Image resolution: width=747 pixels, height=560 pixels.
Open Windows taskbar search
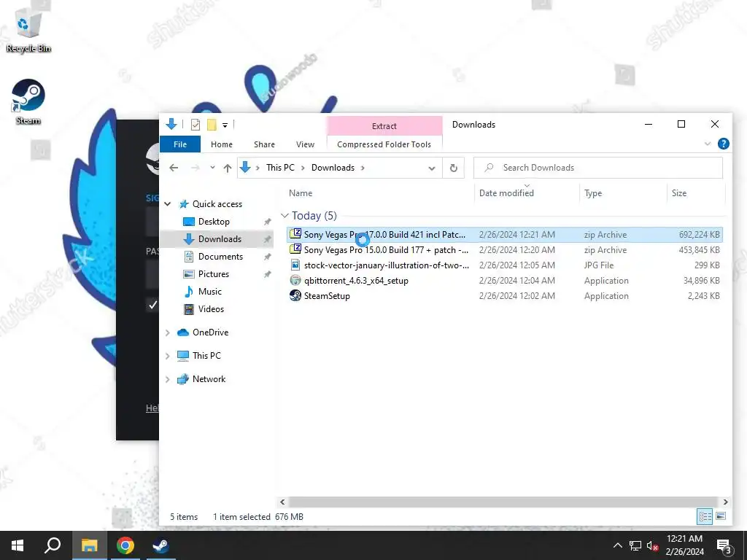[53, 545]
